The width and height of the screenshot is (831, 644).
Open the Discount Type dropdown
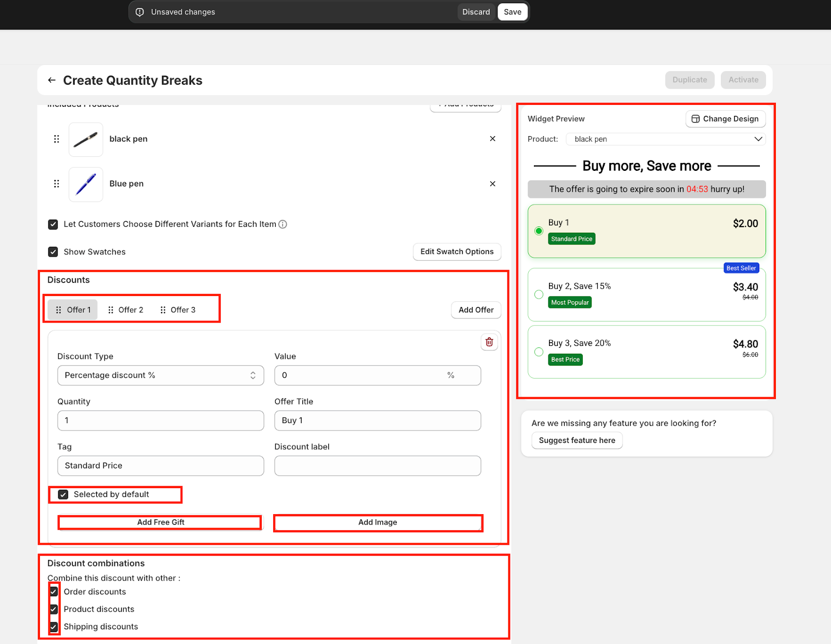pyautogui.click(x=160, y=375)
